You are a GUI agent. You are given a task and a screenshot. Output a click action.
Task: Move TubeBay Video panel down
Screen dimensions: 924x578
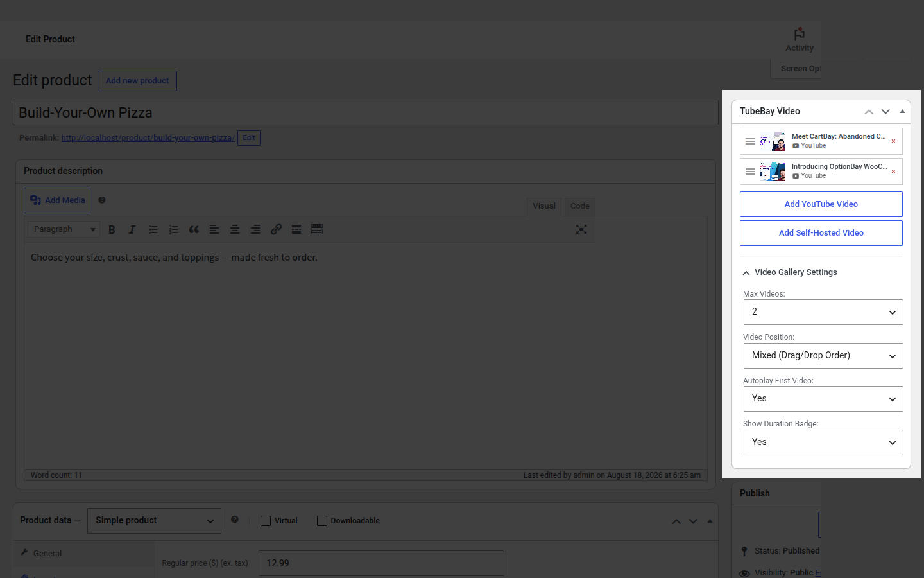tap(886, 112)
